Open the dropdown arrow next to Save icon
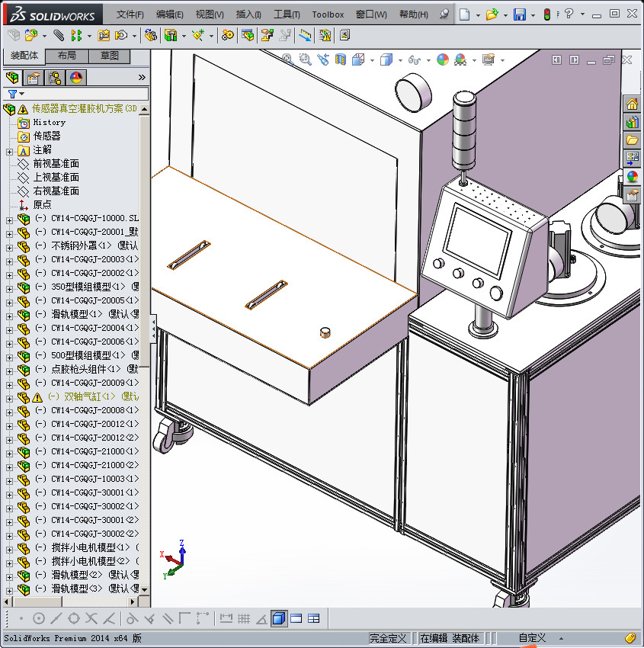 (533, 15)
